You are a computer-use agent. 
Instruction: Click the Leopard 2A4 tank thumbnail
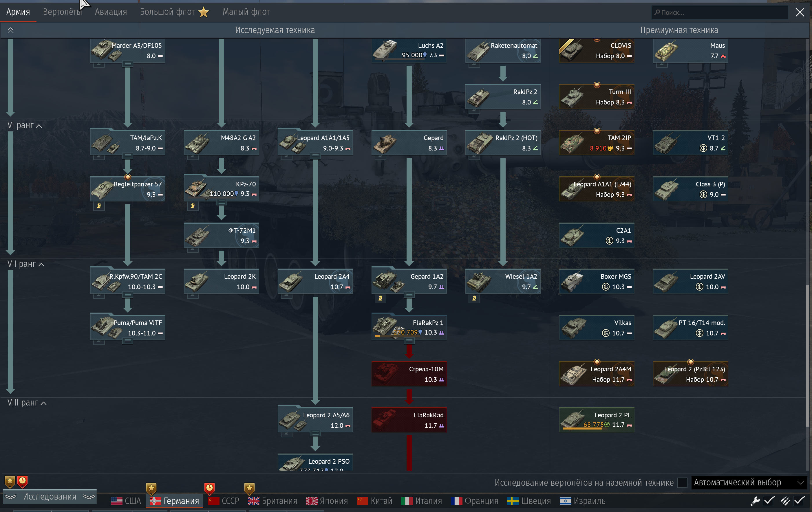291,281
